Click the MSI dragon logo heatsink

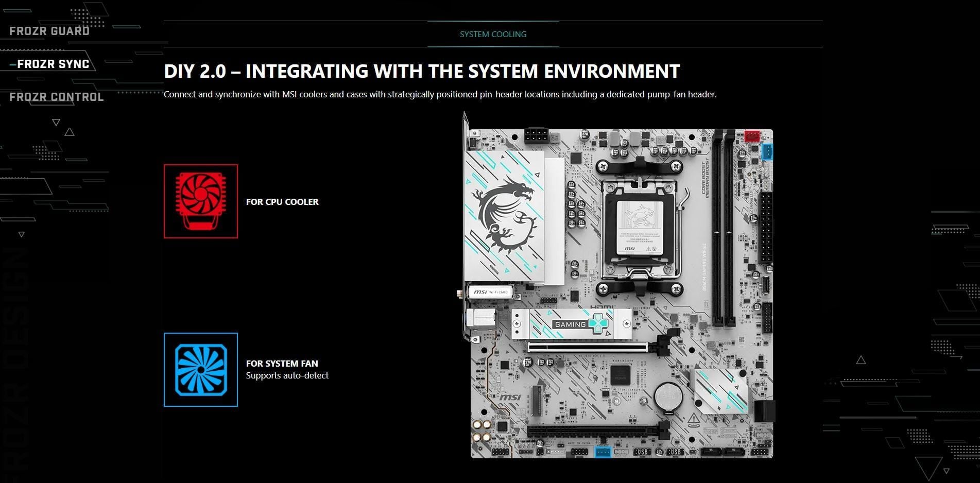(504, 216)
